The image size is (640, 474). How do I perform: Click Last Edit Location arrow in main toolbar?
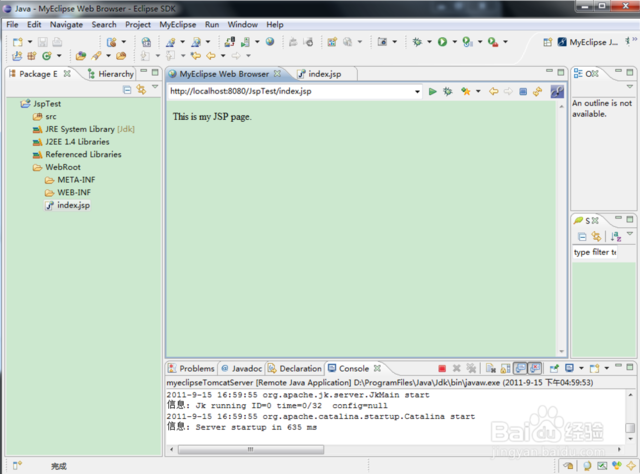coord(196,56)
